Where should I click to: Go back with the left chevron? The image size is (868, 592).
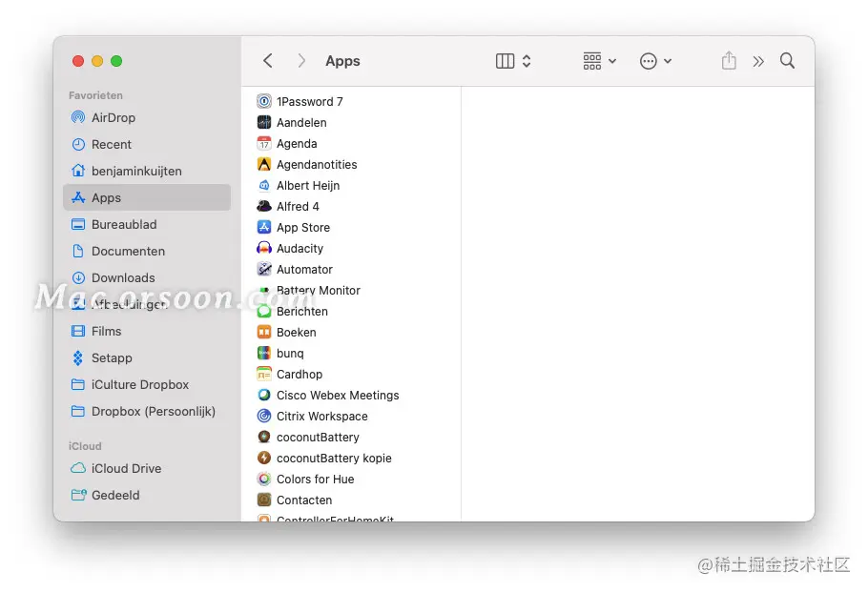268,60
